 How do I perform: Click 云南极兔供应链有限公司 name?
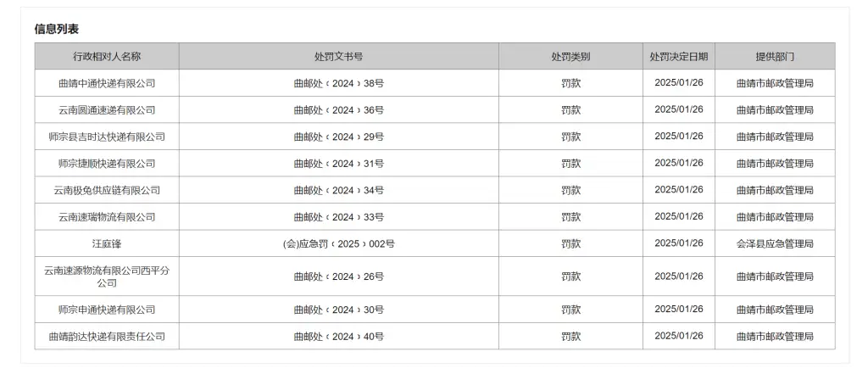107,190
